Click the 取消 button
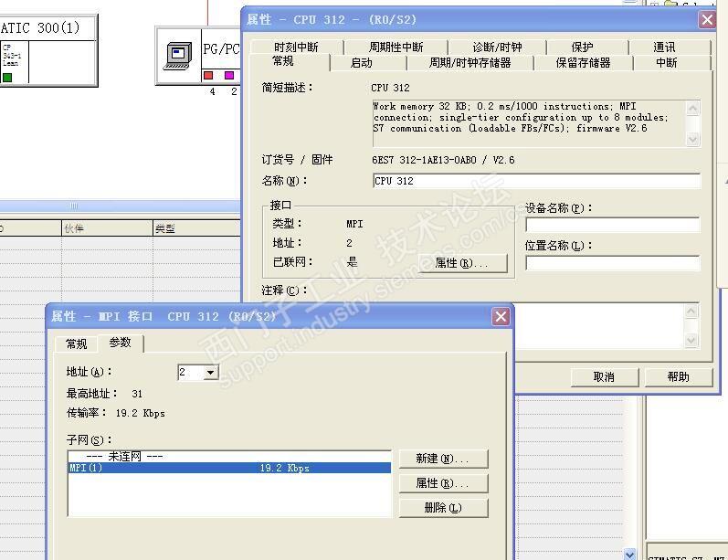Image resolution: width=728 pixels, height=560 pixels. pos(605,377)
